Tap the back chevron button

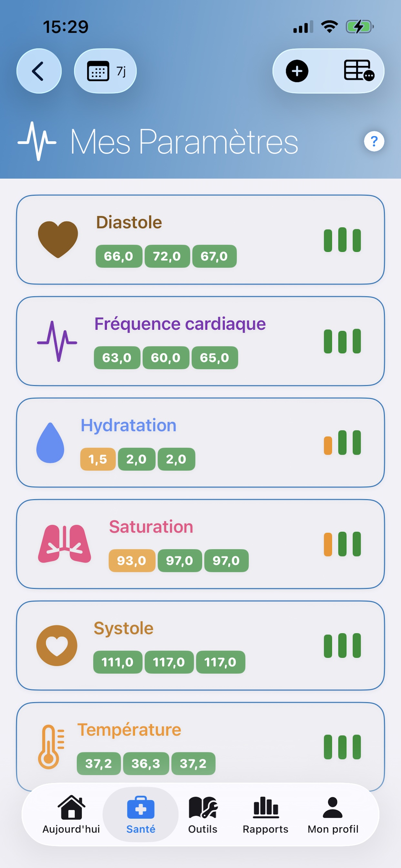[x=39, y=71]
